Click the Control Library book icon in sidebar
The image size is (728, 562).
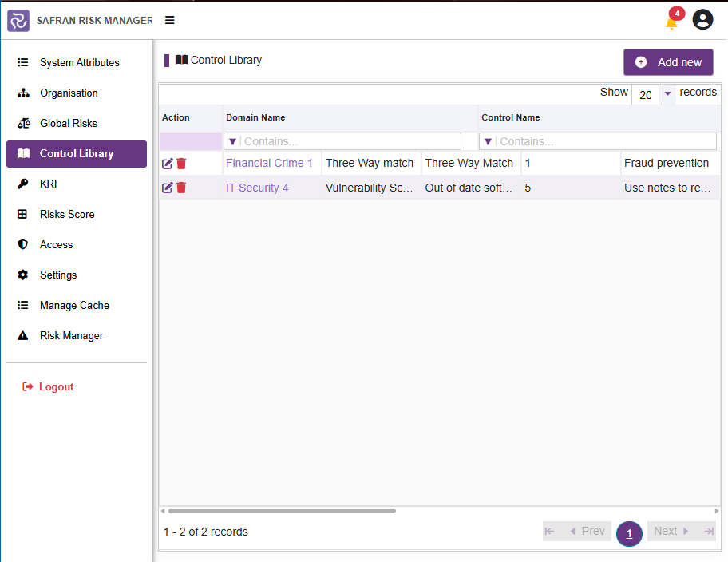pyautogui.click(x=23, y=153)
